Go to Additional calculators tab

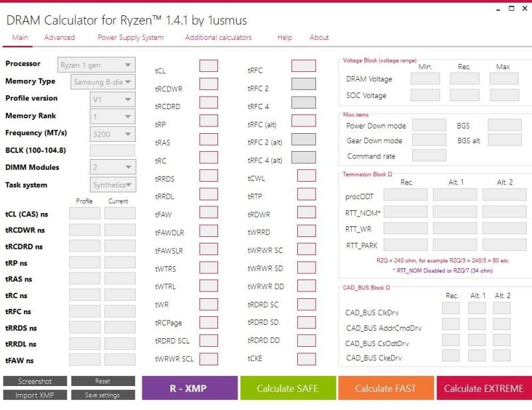tap(218, 37)
